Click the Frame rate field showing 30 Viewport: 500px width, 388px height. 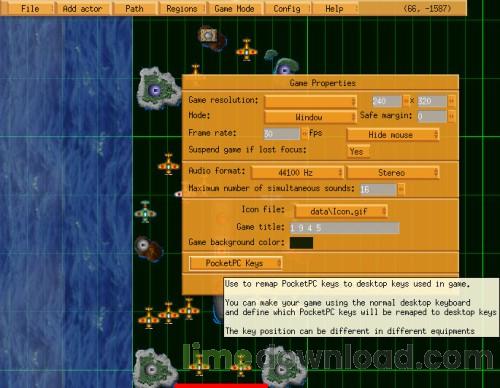pyautogui.click(x=282, y=134)
